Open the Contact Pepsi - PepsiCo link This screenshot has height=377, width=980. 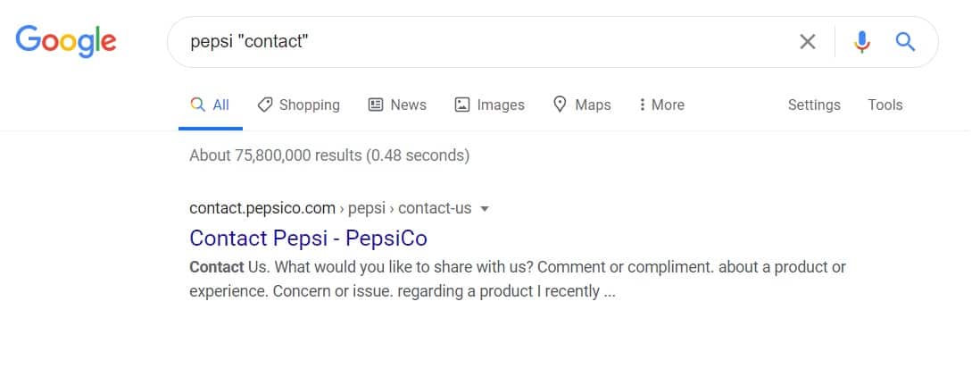308,239
